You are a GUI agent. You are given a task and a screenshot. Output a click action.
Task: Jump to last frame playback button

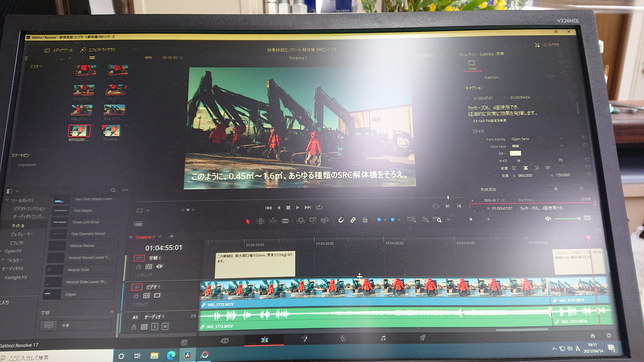[308, 207]
